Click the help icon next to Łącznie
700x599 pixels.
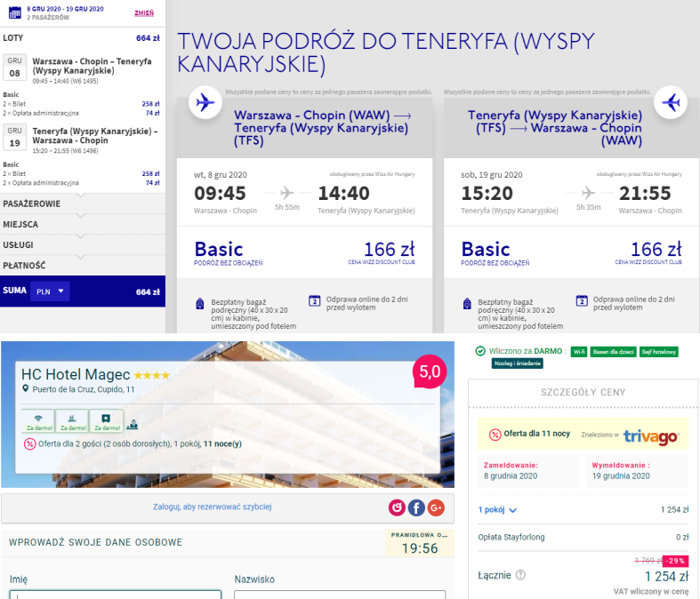tap(520, 575)
